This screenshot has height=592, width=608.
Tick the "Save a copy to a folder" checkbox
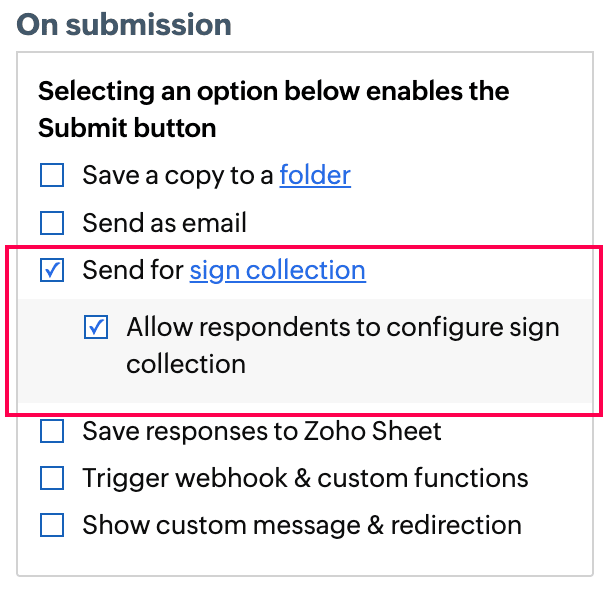(52, 176)
